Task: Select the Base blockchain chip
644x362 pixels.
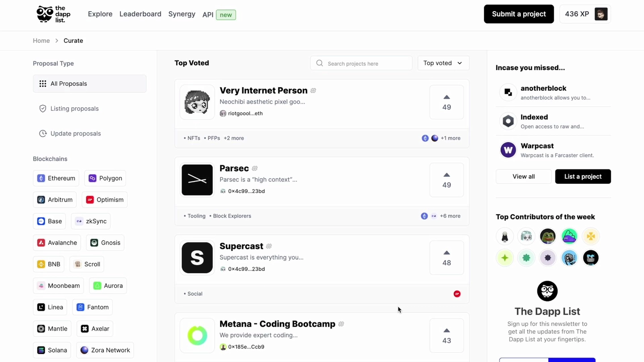Action: click(50, 221)
